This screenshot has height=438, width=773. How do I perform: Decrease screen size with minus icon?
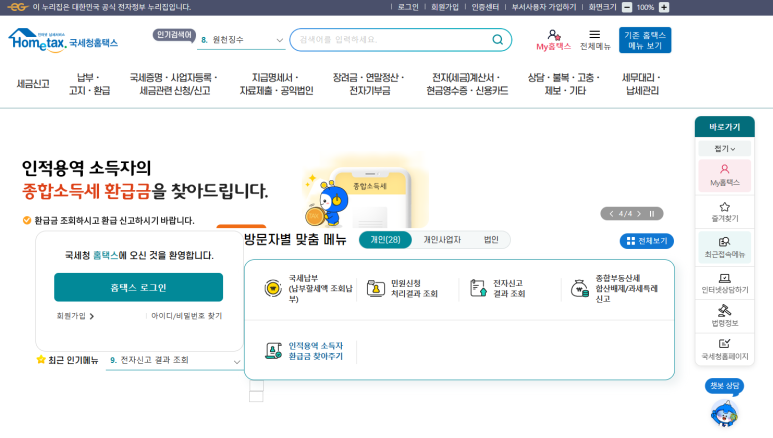627,7
